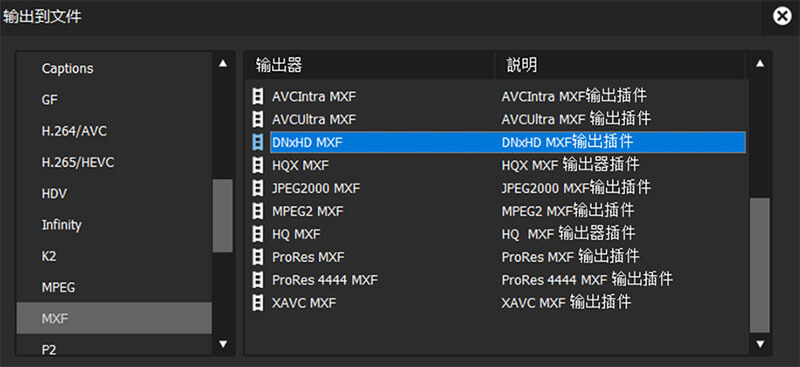Pick the HQ MXF exporter
The width and height of the screenshot is (800, 367).
tap(296, 234)
